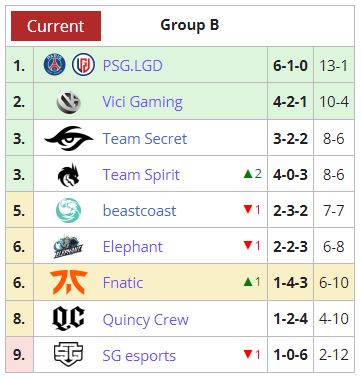Open the Quincy Crew link
This screenshot has width=361, height=379.
pyautogui.click(x=146, y=320)
